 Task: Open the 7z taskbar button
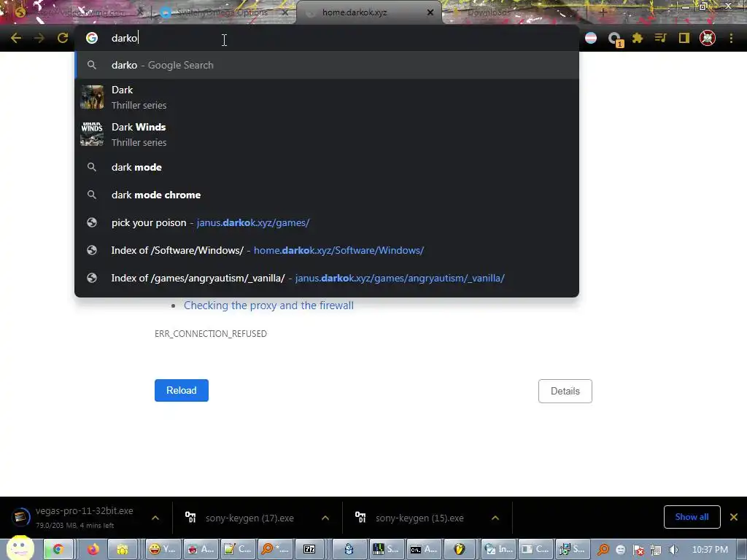309,550
